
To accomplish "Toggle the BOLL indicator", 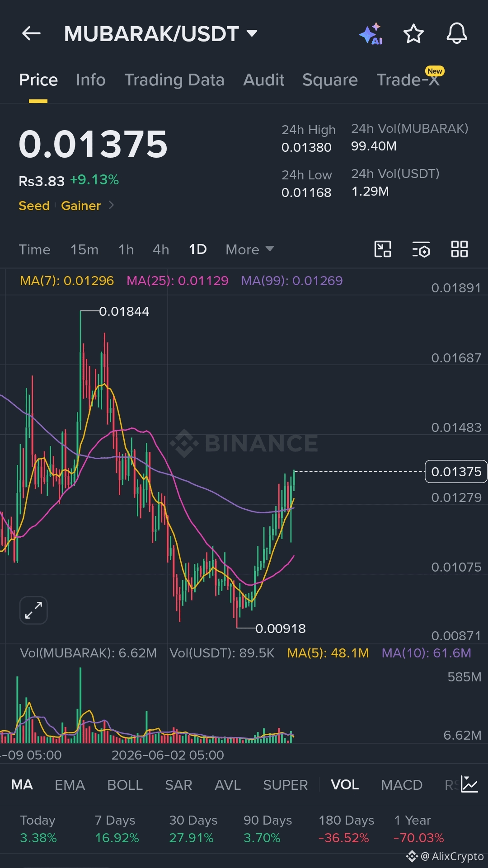I will click(x=125, y=785).
